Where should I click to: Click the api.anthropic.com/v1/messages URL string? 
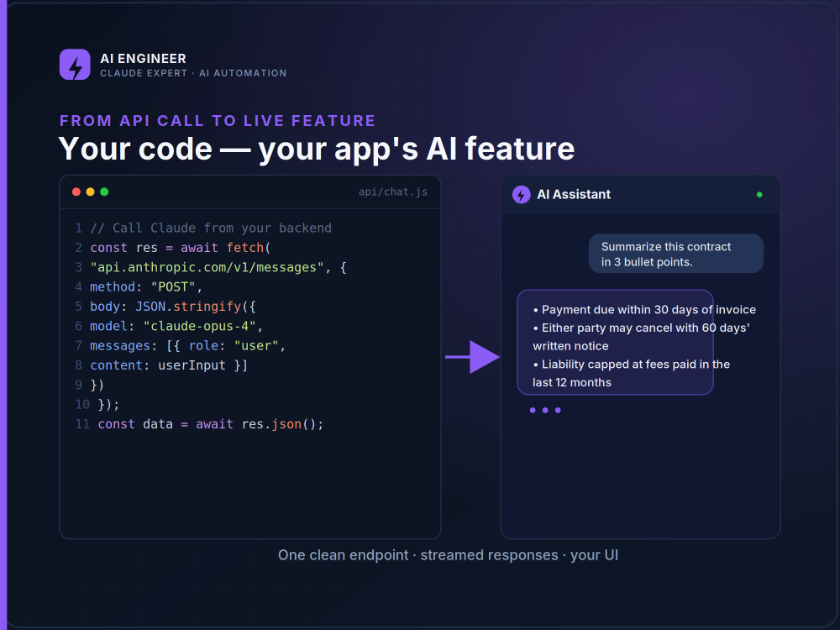[207, 267]
